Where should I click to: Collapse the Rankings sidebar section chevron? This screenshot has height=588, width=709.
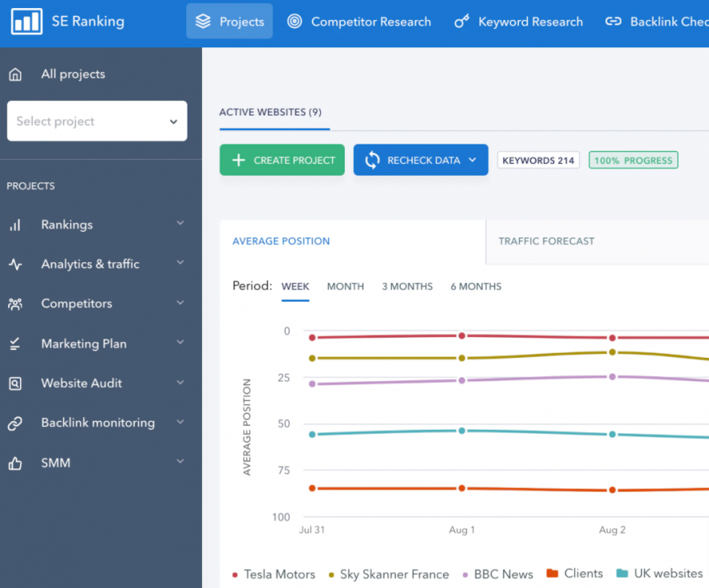pos(180,225)
